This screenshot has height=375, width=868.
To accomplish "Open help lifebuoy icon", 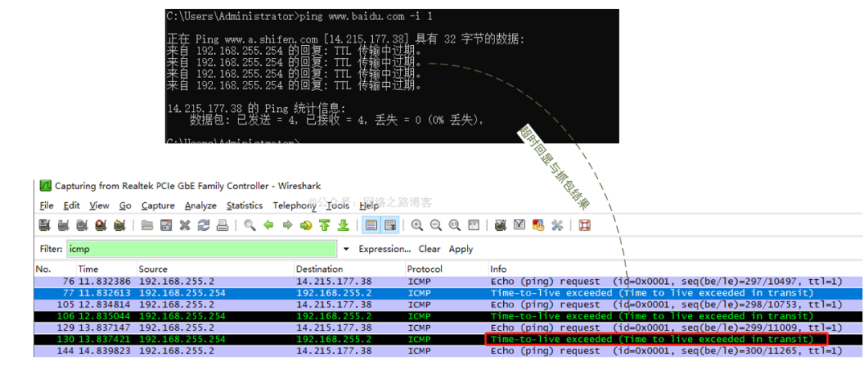I will click(x=584, y=225).
